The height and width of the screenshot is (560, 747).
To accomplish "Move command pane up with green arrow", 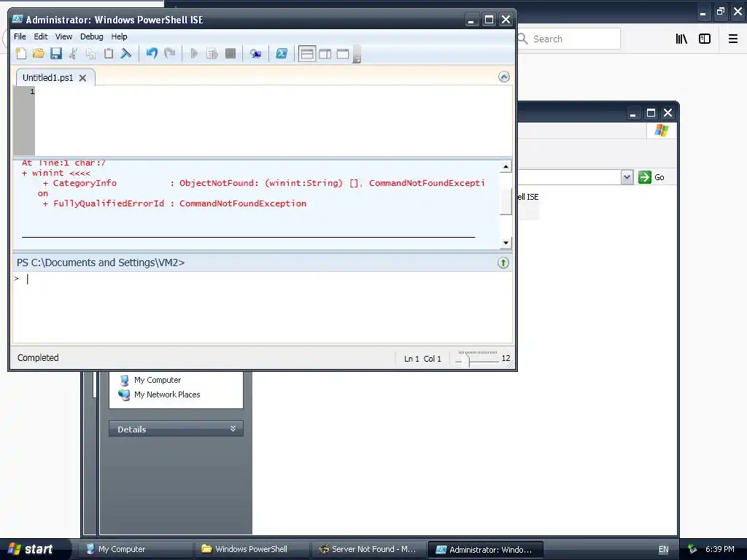I will pyautogui.click(x=503, y=262).
